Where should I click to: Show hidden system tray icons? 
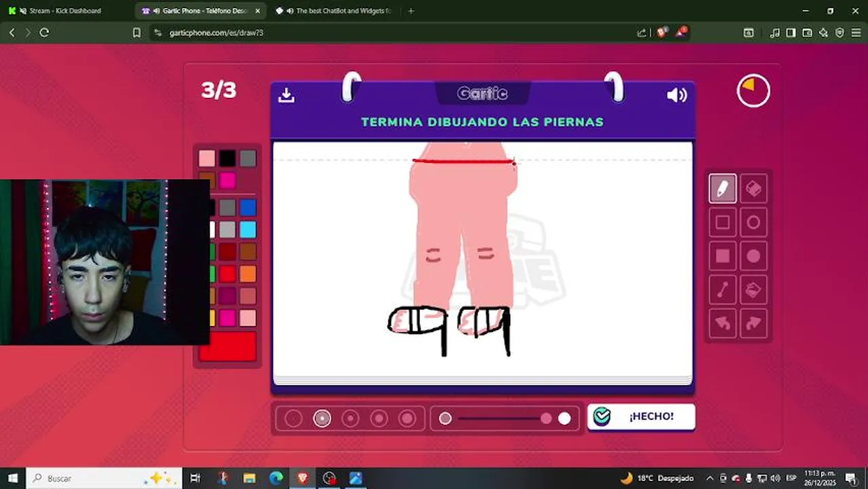click(x=710, y=478)
